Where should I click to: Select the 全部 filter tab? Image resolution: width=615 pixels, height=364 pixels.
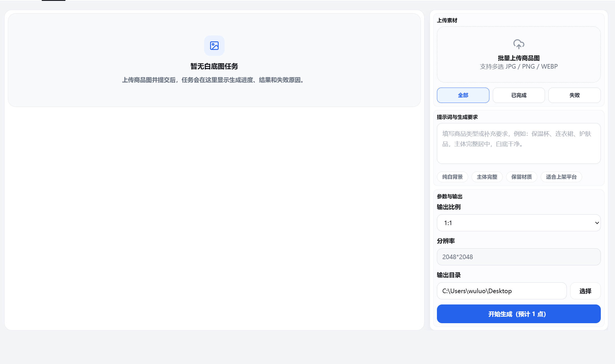(463, 95)
